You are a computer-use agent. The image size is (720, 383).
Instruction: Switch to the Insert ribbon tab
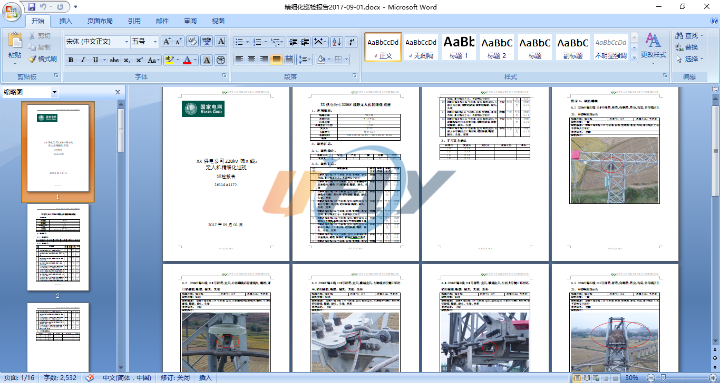tap(66, 21)
